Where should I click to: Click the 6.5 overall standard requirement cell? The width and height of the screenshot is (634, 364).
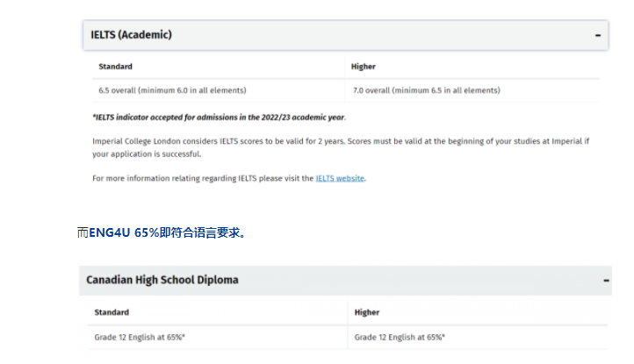[172, 90]
